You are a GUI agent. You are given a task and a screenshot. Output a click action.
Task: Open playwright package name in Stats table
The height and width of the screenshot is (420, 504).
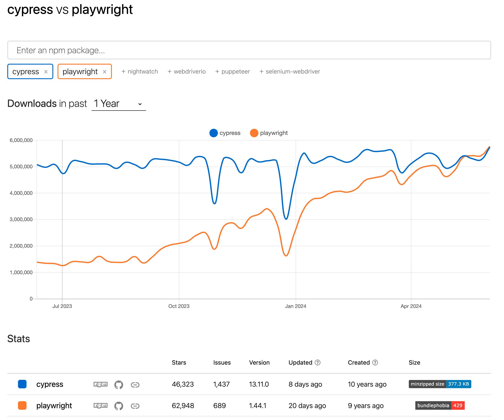pyautogui.click(x=54, y=406)
